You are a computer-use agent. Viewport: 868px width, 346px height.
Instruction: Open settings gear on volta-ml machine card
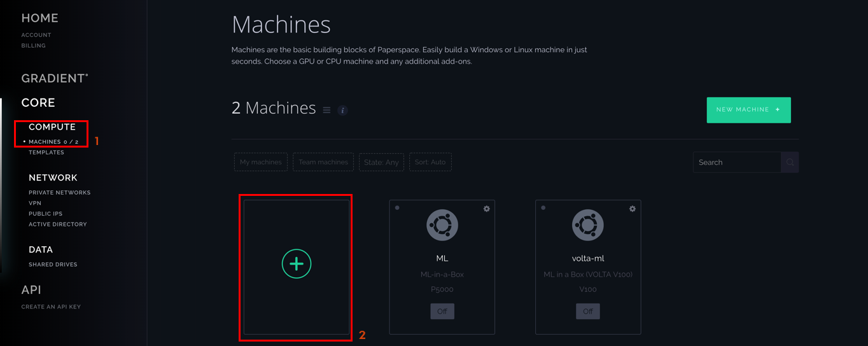(x=633, y=209)
